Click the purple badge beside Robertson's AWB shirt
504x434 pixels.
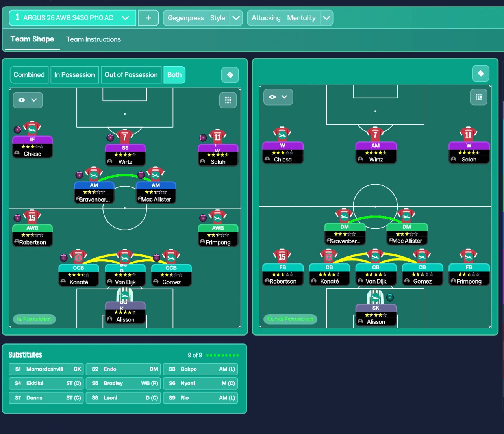tap(18, 218)
